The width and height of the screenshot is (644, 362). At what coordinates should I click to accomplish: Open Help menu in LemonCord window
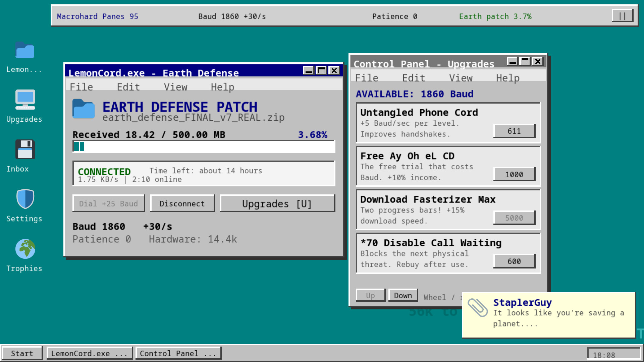pyautogui.click(x=222, y=87)
